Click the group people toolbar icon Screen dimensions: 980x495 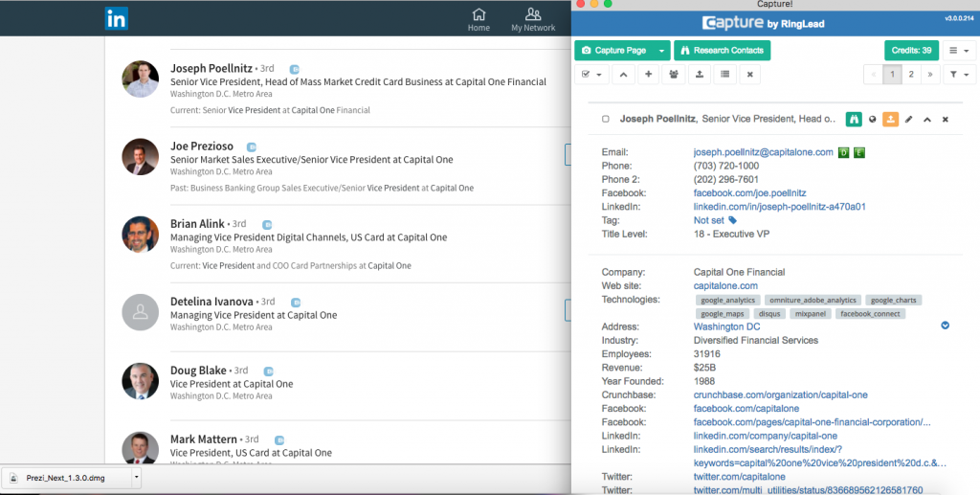click(x=674, y=75)
